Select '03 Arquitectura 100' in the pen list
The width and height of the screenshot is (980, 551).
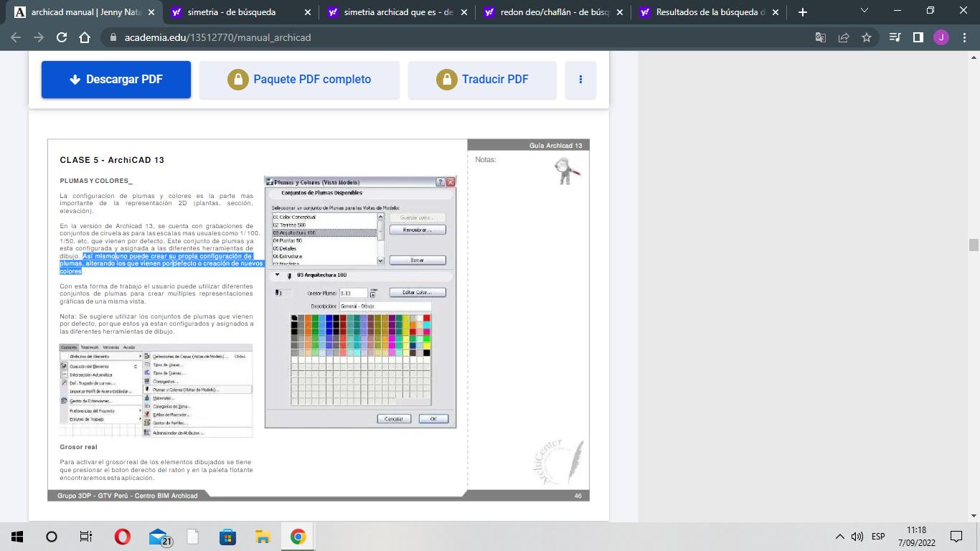click(324, 233)
